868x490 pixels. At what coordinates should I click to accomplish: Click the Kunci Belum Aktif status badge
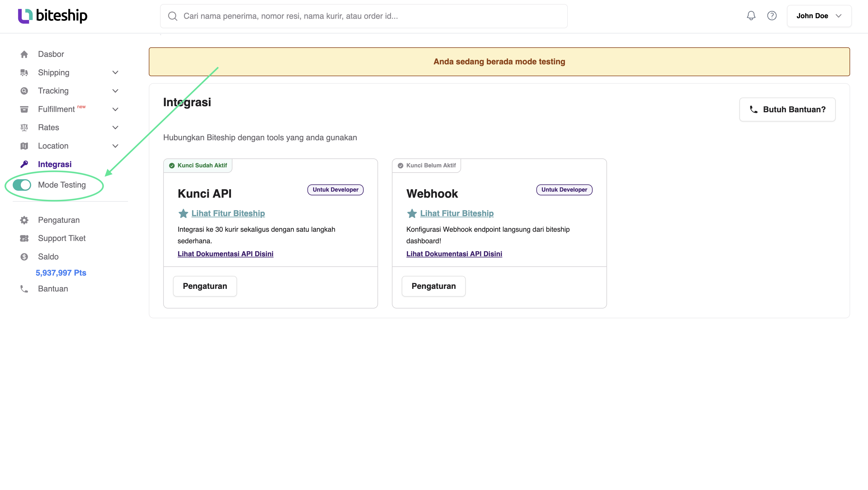tap(426, 166)
